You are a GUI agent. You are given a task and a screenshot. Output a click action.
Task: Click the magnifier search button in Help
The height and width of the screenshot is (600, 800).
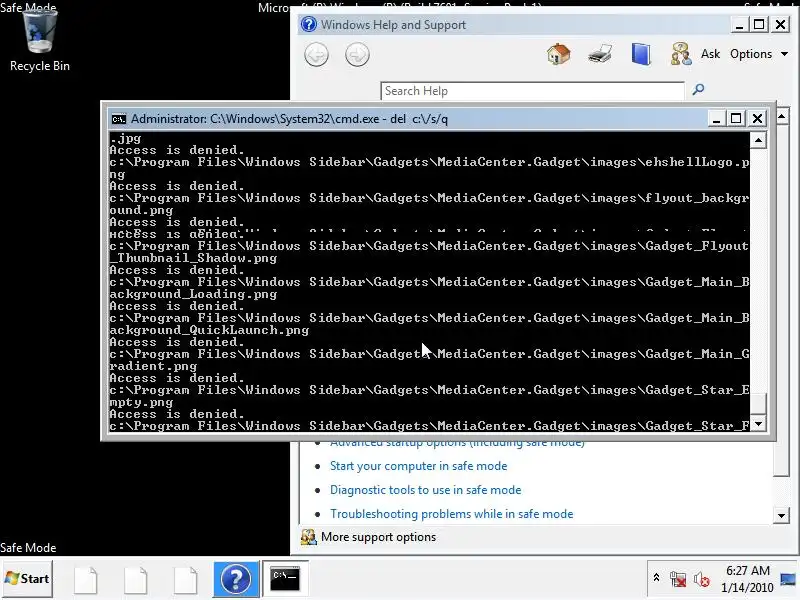pos(698,90)
